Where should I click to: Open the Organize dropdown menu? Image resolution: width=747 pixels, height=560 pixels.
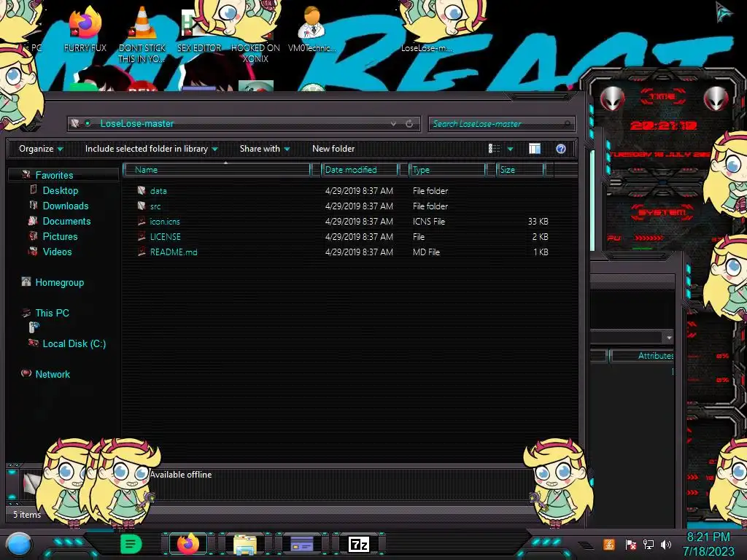[x=41, y=149]
